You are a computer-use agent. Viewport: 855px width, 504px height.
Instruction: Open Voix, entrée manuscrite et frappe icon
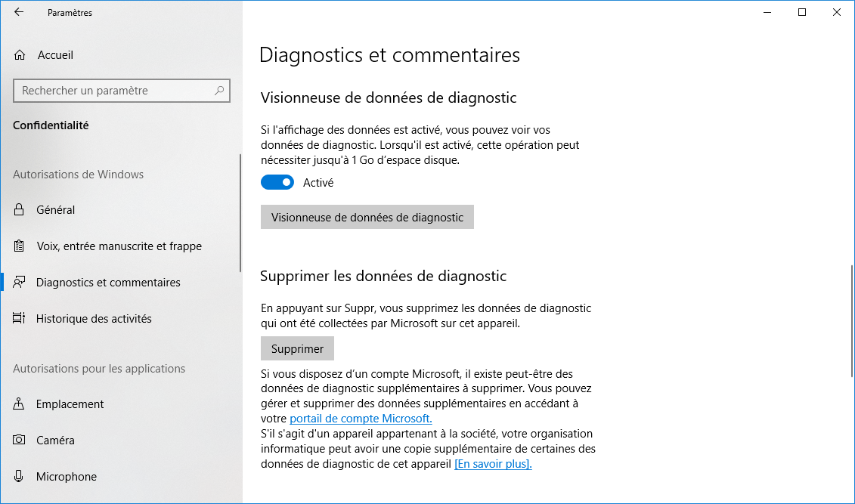(19, 246)
